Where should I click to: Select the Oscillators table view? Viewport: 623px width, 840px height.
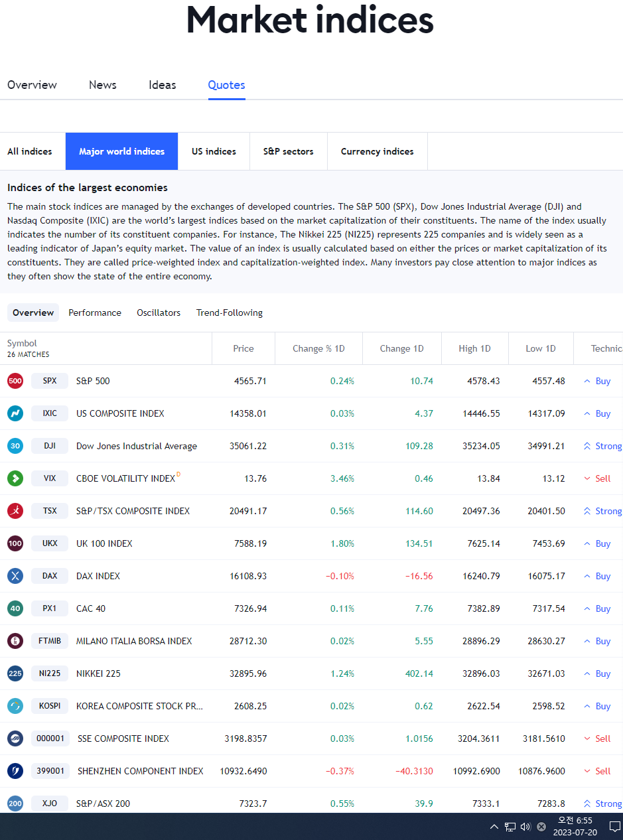[x=159, y=313]
